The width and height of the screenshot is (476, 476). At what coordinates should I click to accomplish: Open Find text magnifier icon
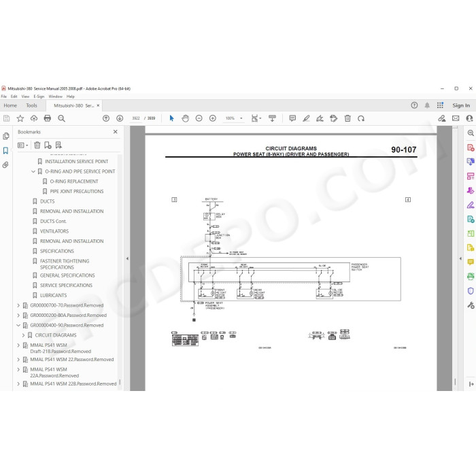point(61,118)
